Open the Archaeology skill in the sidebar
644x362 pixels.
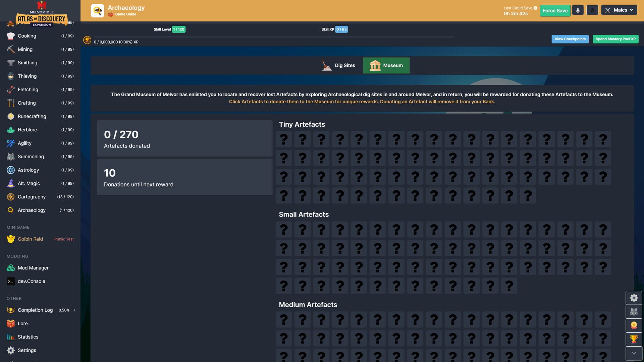click(31, 210)
